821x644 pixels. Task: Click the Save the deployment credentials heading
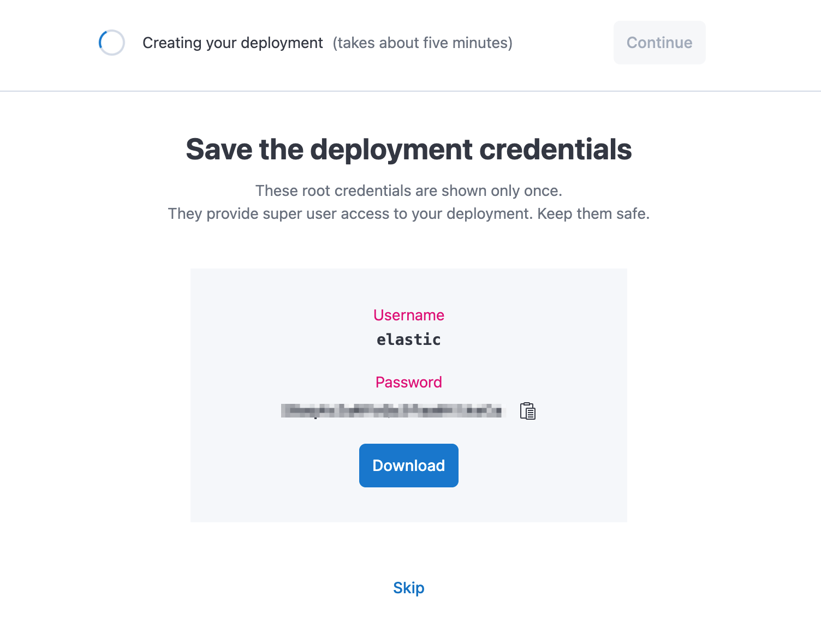click(x=409, y=150)
